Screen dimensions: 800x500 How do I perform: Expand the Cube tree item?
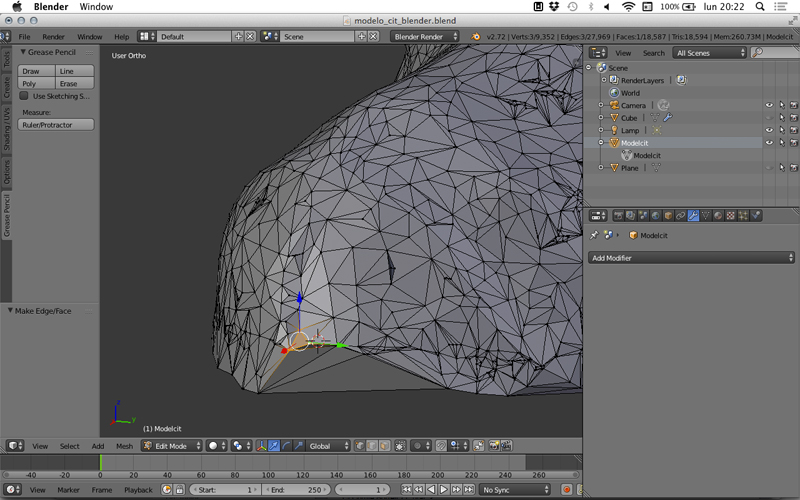(x=601, y=118)
